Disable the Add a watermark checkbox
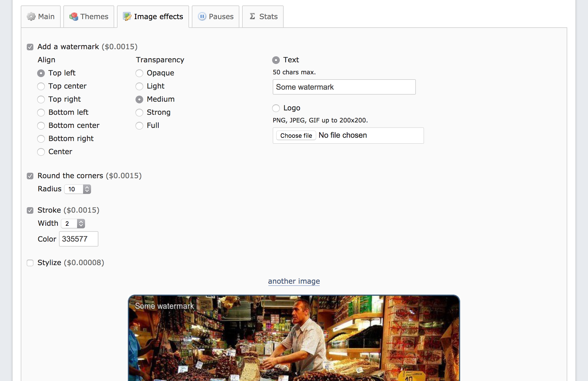Image resolution: width=588 pixels, height=381 pixels. point(30,47)
